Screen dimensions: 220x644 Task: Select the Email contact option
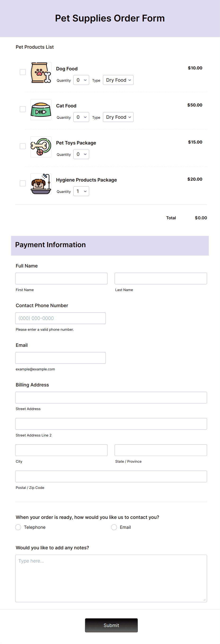coord(114,527)
